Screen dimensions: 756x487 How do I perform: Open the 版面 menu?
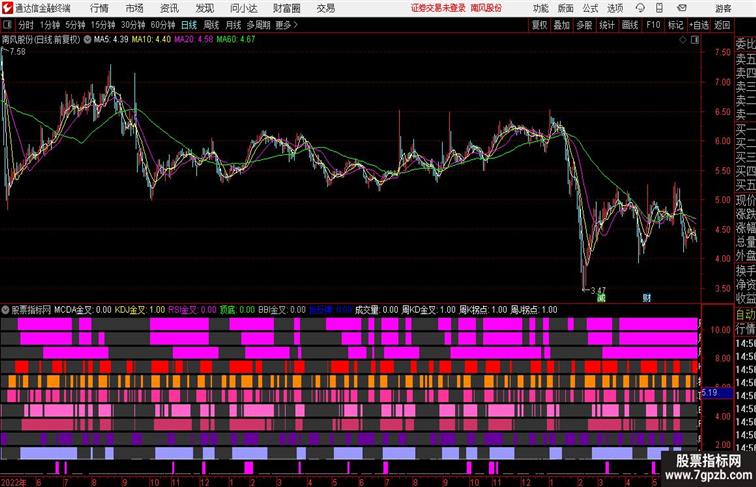[566, 8]
